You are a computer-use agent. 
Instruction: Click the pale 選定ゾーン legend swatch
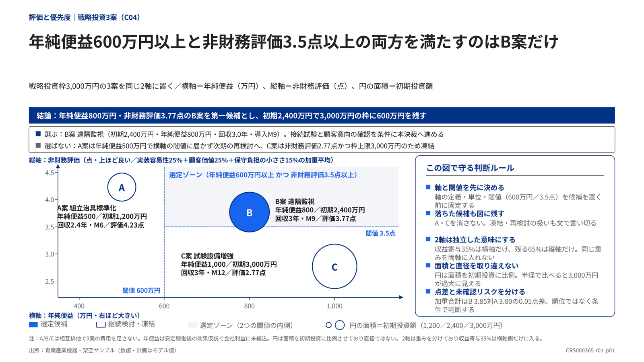pyautogui.click(x=192, y=325)
